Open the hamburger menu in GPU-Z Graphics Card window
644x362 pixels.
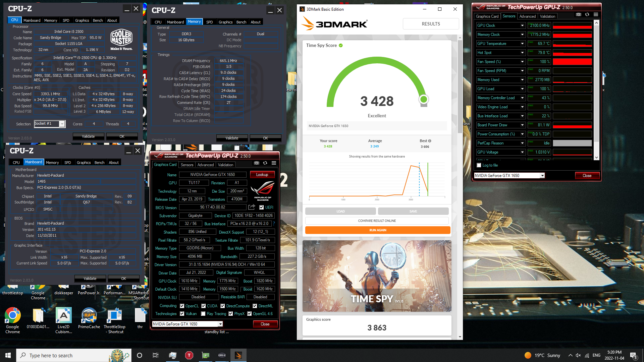point(274,163)
